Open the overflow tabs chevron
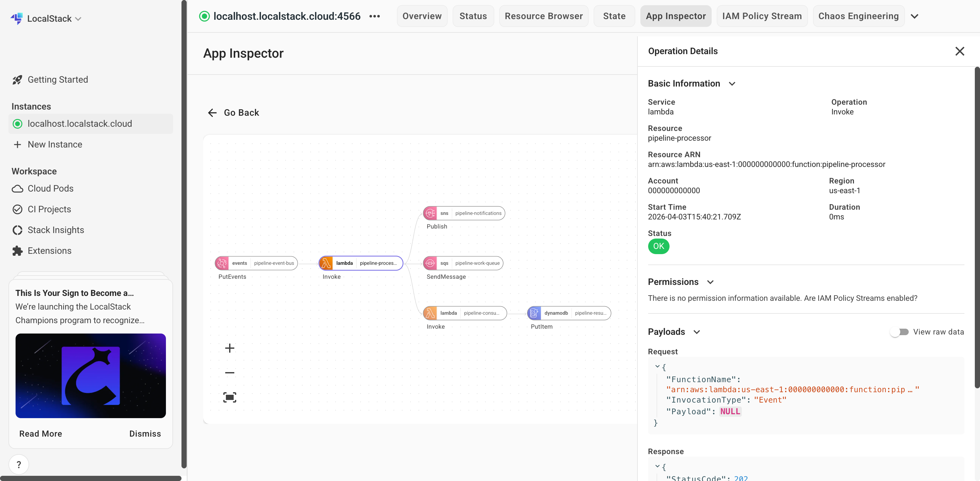This screenshot has width=980, height=481. (915, 16)
